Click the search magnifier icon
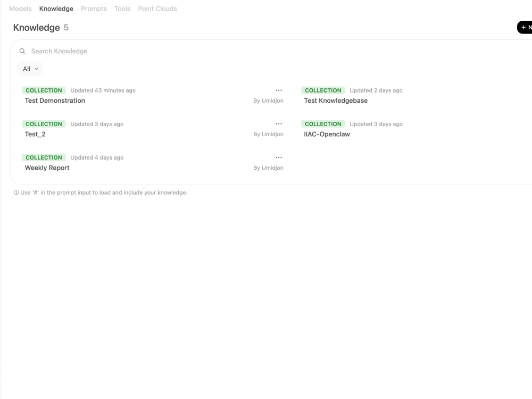Screen dimensions: 532x399 point(22,51)
